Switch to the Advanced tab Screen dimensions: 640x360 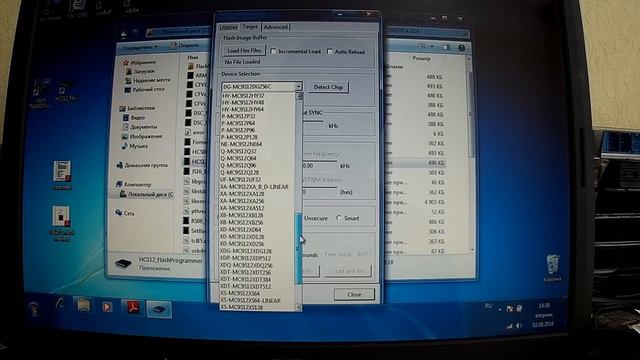coord(276,27)
